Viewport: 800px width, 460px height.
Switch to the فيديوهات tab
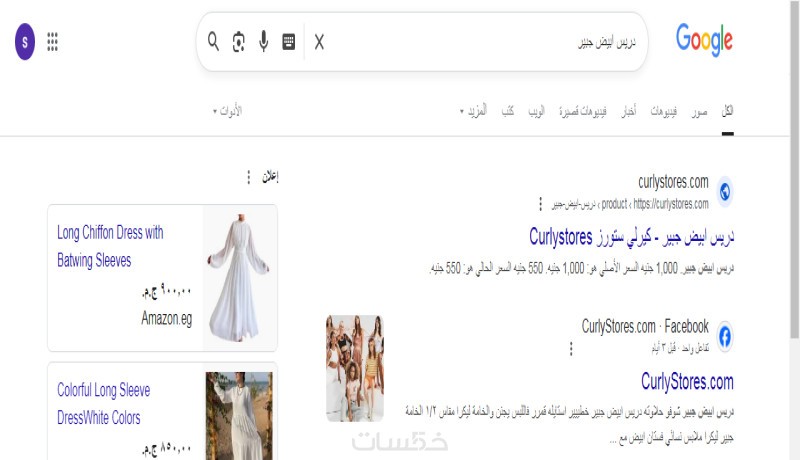[x=663, y=111]
